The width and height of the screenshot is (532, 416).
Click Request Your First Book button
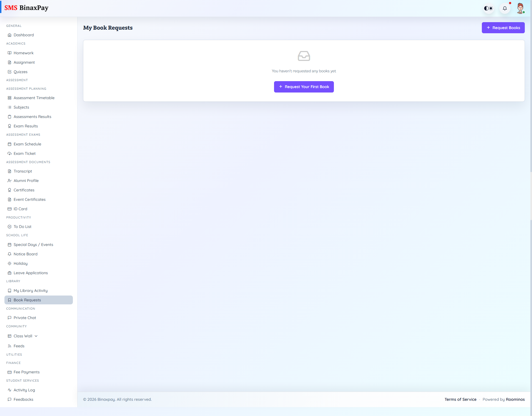point(304,87)
